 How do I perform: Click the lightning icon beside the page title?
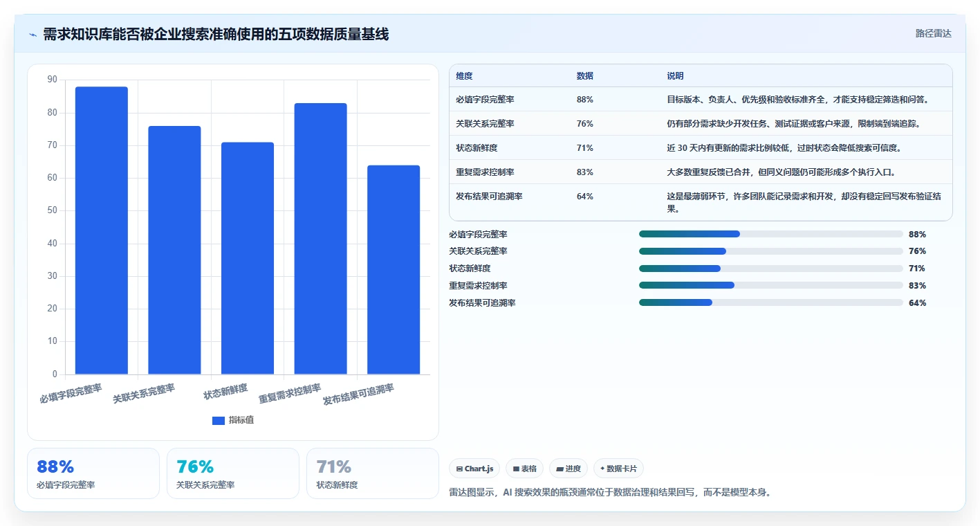[x=33, y=35]
